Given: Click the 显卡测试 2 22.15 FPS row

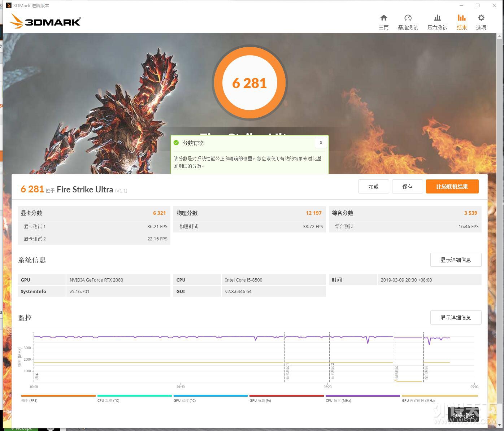Looking at the screenshot, I should [94, 239].
